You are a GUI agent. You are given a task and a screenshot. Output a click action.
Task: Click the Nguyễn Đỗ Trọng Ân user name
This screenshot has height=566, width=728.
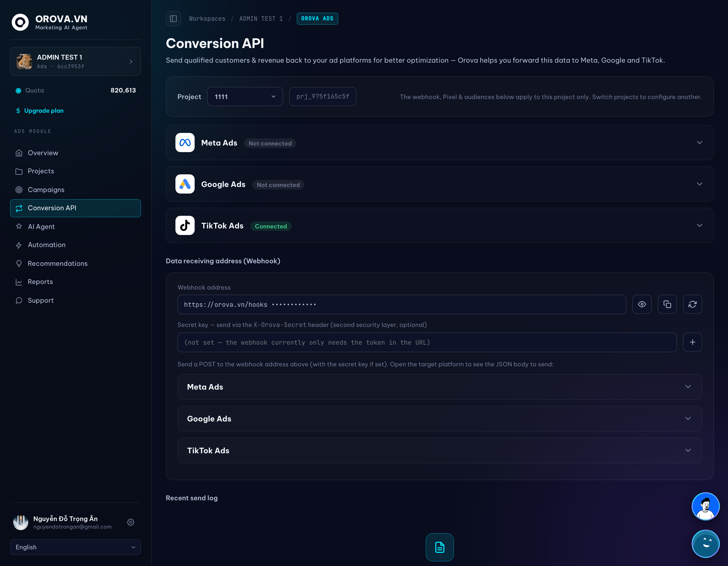point(65,518)
